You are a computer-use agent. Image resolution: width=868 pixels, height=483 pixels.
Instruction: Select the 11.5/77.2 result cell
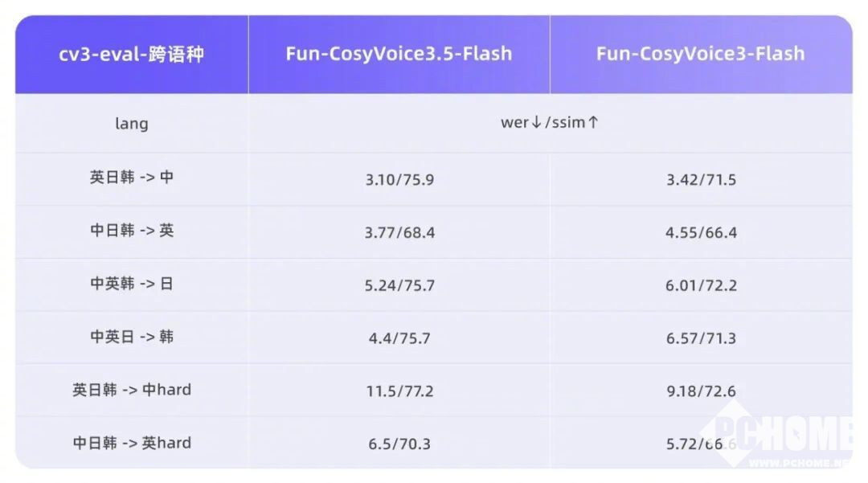(x=399, y=391)
